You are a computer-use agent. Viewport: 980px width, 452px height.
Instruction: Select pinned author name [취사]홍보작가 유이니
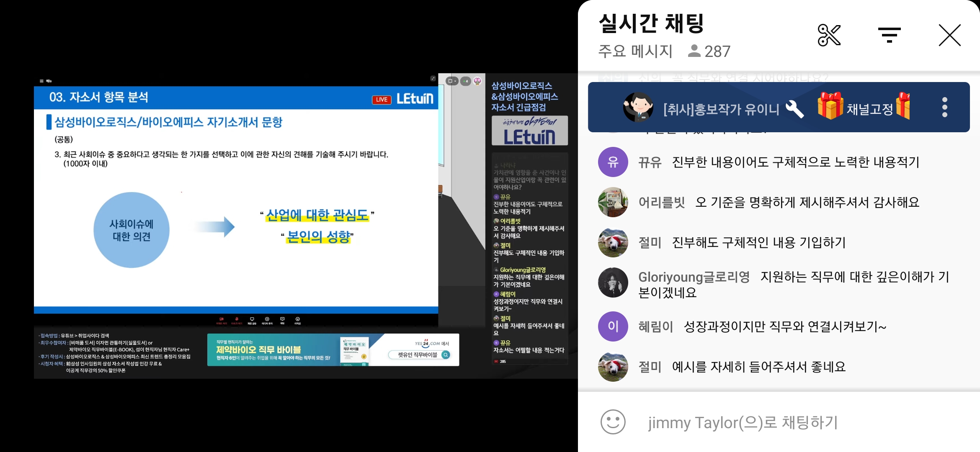721,110
